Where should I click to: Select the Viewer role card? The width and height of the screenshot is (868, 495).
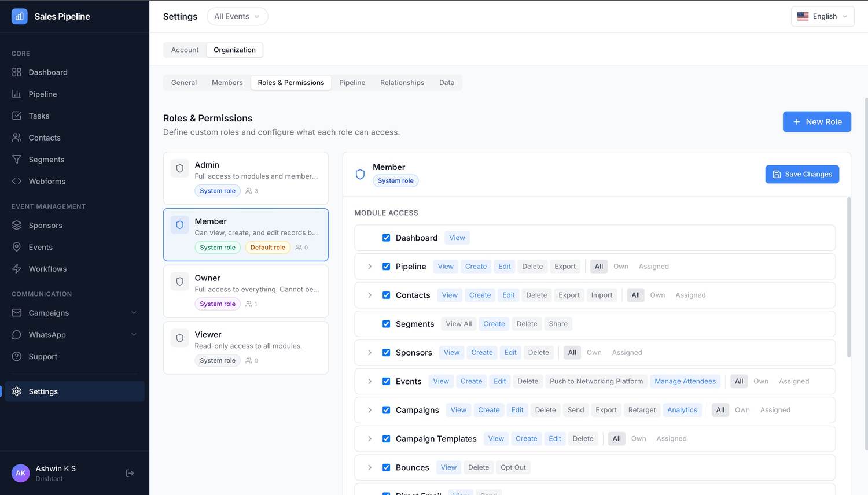246,348
